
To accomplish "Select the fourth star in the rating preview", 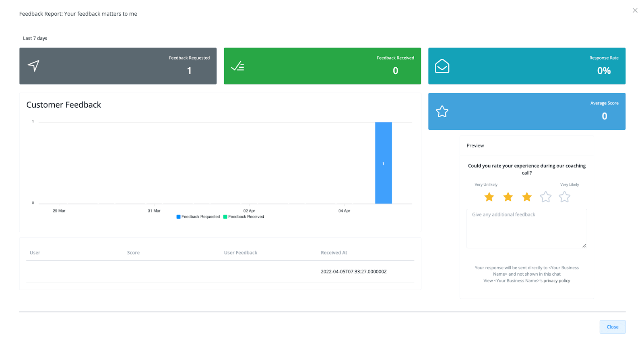I will point(545,197).
